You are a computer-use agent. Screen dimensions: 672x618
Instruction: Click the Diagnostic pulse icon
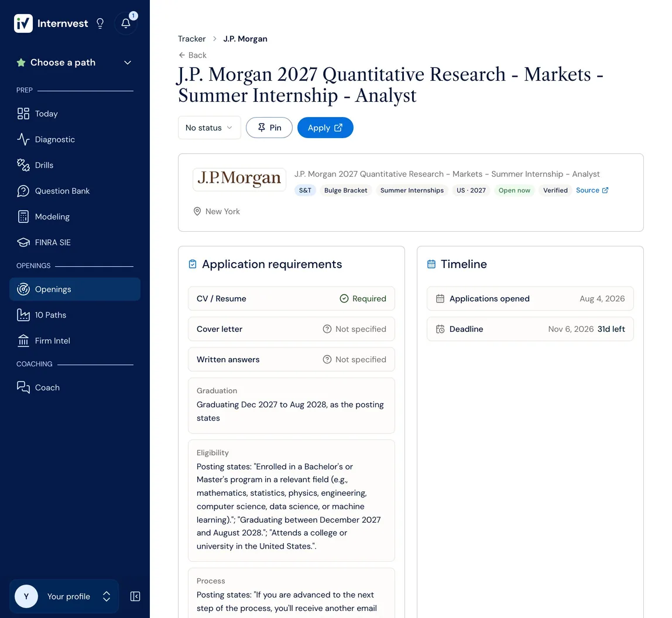click(23, 139)
